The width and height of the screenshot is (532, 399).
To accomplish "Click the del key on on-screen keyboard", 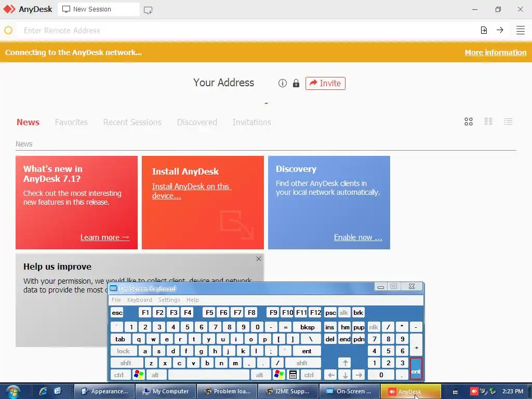I will (x=330, y=339).
